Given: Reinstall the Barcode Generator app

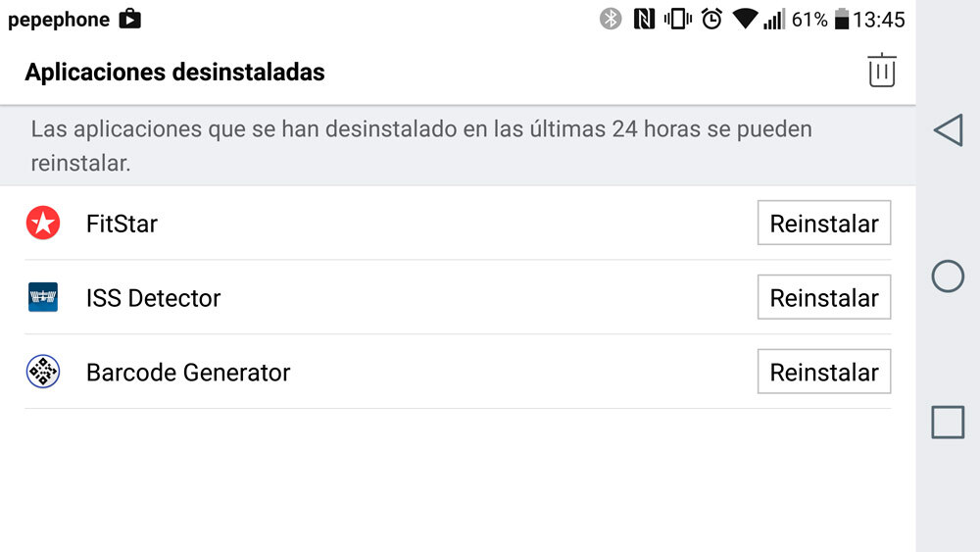Looking at the screenshot, I should 823,373.
